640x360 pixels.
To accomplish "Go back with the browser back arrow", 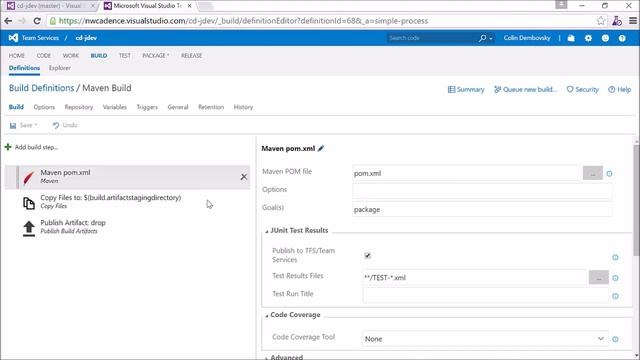I will (8, 21).
